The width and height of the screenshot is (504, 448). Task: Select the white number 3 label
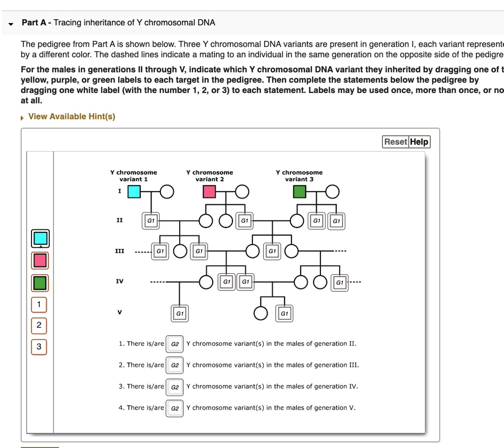tap(39, 347)
